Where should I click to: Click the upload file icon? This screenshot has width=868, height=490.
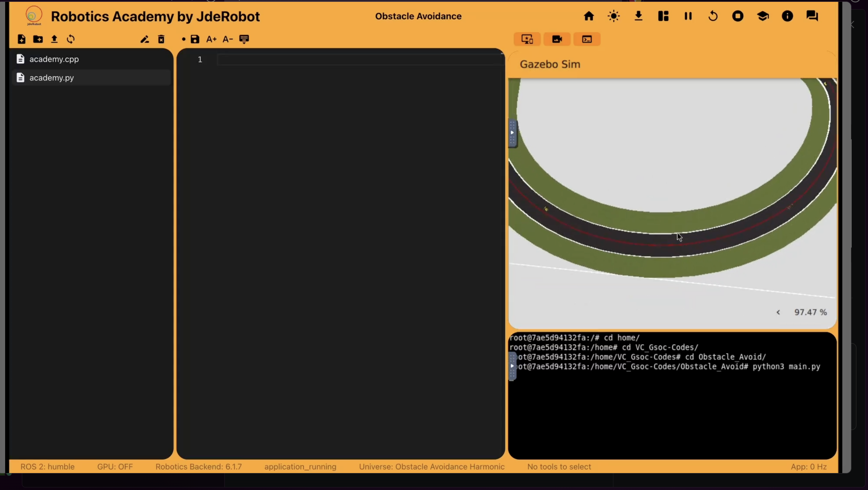click(x=54, y=39)
